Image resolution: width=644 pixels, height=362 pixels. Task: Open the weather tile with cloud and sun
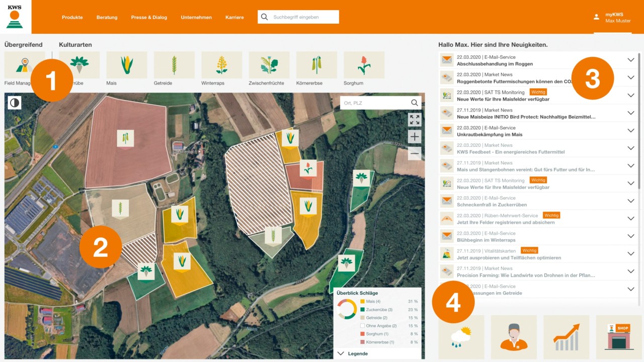tap(461, 337)
